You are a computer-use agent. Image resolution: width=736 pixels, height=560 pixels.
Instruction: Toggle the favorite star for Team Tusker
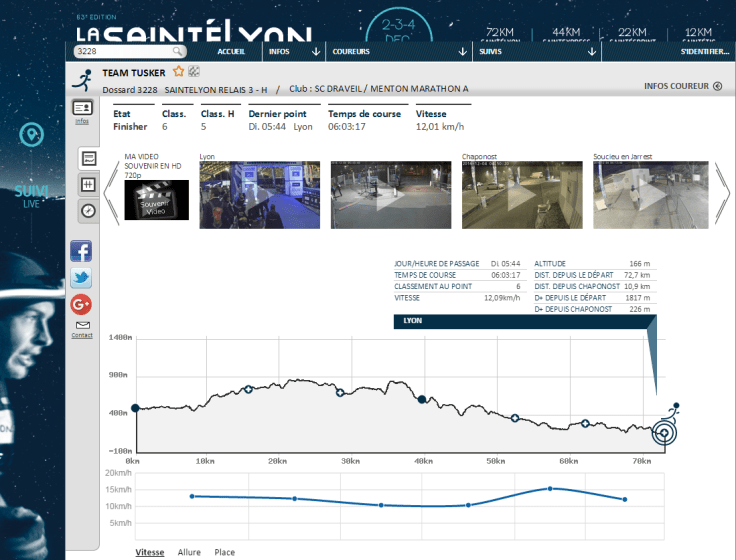tap(178, 72)
